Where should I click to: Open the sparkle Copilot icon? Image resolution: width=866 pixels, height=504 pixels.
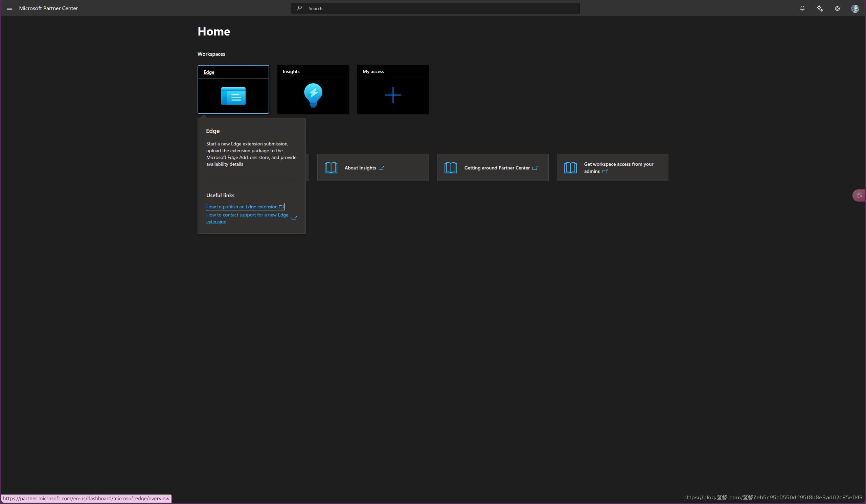tap(820, 8)
